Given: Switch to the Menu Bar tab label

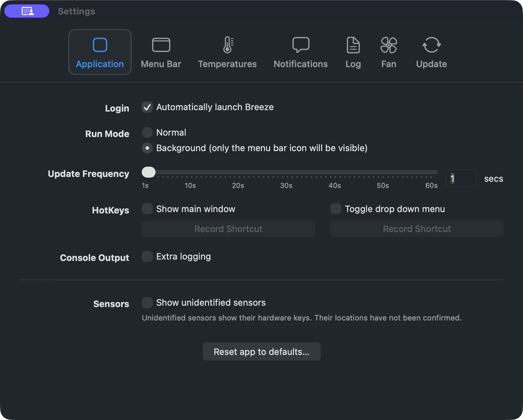Looking at the screenshot, I should (x=161, y=64).
